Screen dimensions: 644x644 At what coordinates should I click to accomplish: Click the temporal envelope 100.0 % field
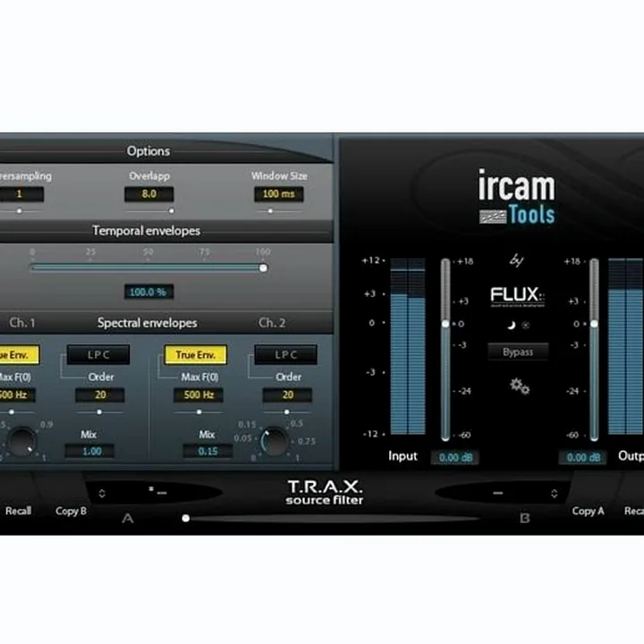[x=148, y=292]
